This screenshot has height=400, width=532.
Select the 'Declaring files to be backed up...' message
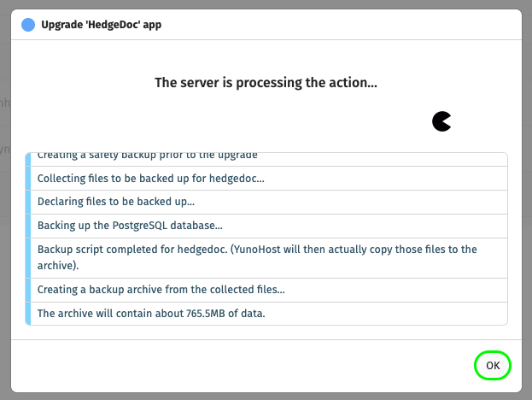(x=266, y=202)
